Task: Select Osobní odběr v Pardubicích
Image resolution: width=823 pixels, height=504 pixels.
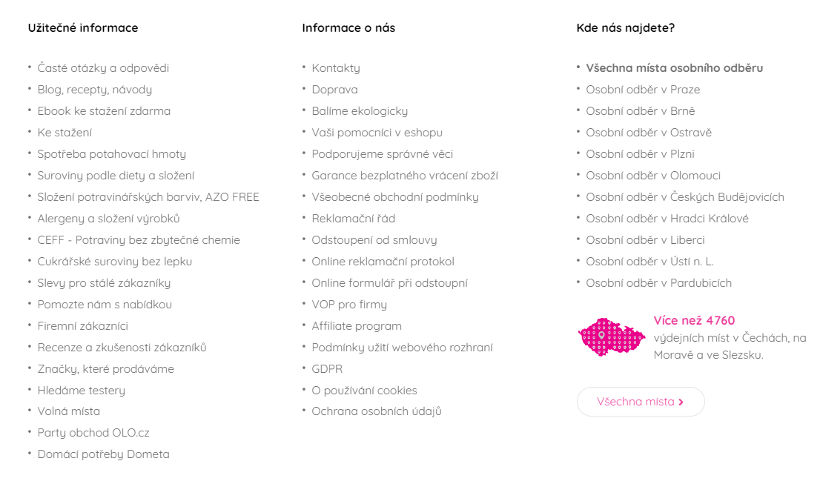Action: [x=658, y=283]
